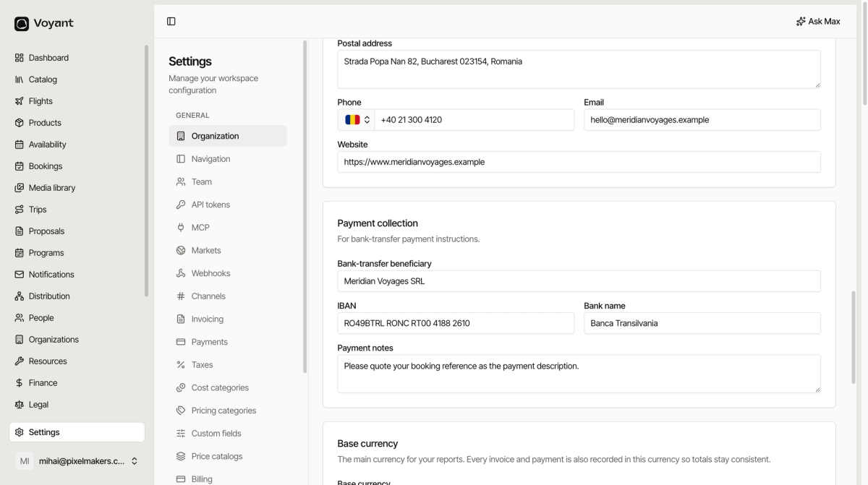Click the Finance dollar icon
Screen dimensions: 868x485
pyautogui.click(x=20, y=383)
